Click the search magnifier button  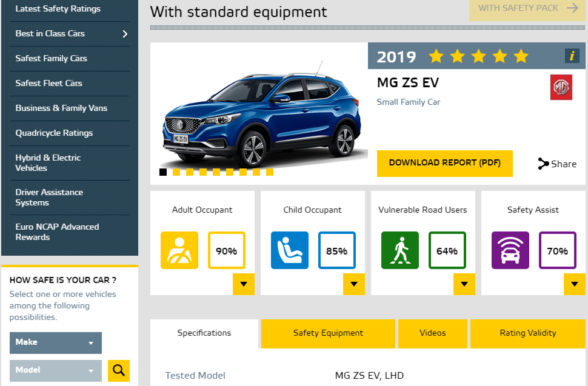click(118, 371)
